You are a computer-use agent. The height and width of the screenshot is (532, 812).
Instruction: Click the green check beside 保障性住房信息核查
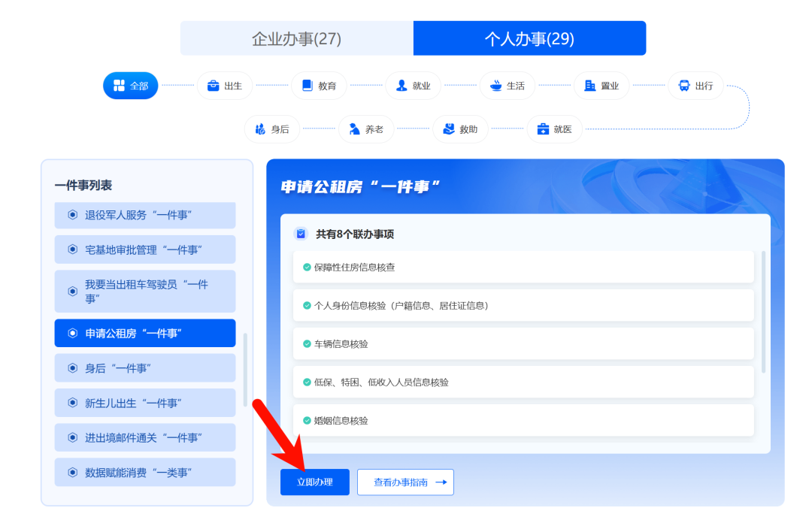click(308, 267)
